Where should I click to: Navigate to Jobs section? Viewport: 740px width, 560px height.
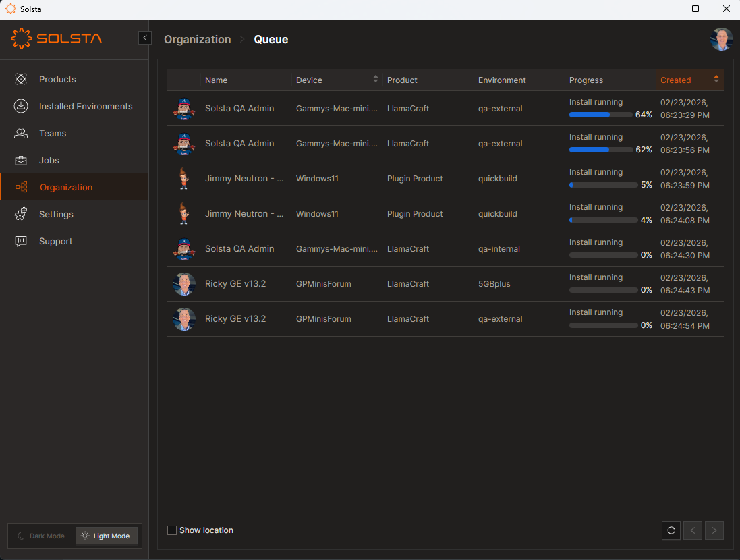coord(49,160)
